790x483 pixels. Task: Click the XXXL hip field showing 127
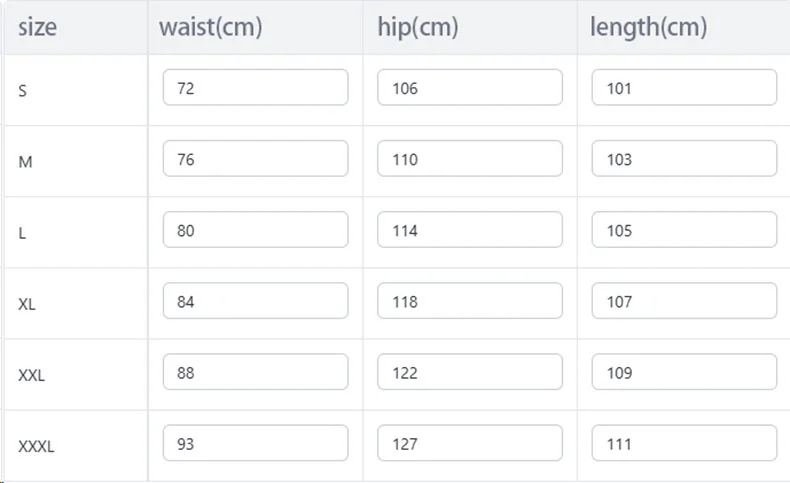470,443
